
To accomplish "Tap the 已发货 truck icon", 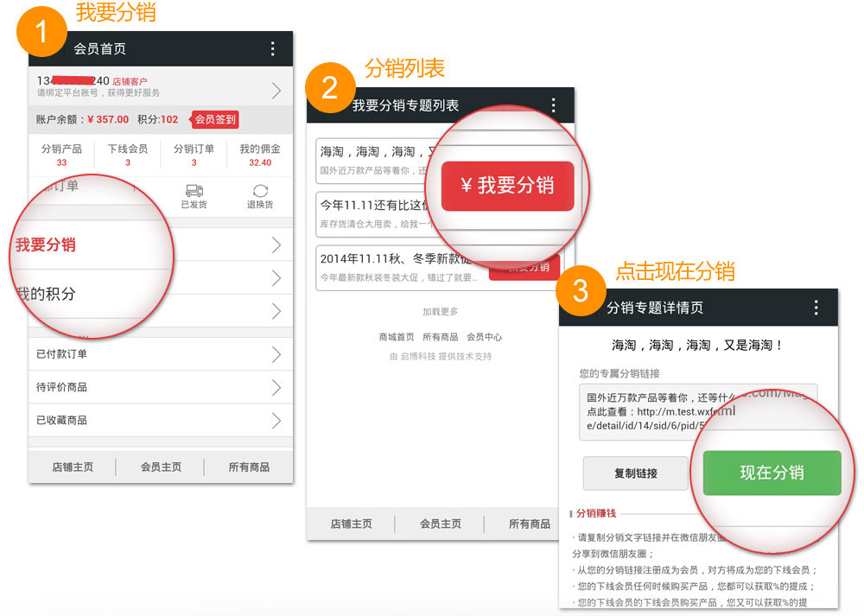I will [x=194, y=192].
